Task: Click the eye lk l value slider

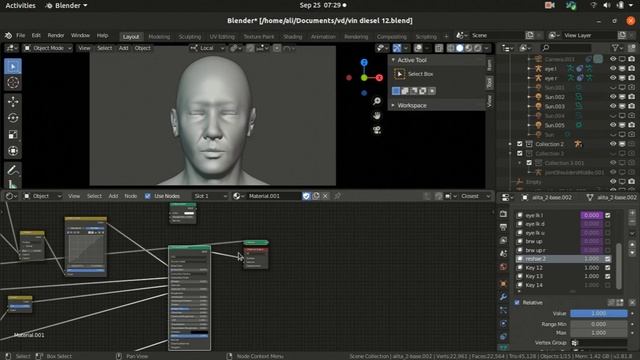Action: point(591,215)
